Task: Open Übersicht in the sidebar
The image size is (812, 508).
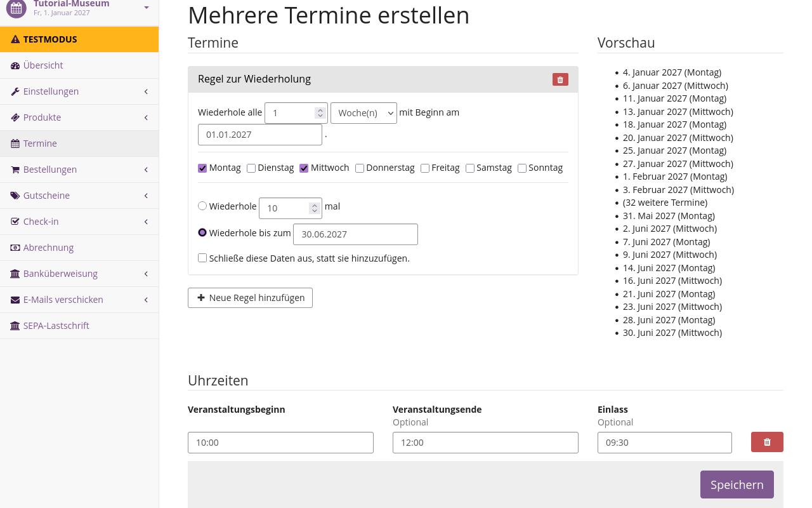Action: pyautogui.click(x=79, y=65)
